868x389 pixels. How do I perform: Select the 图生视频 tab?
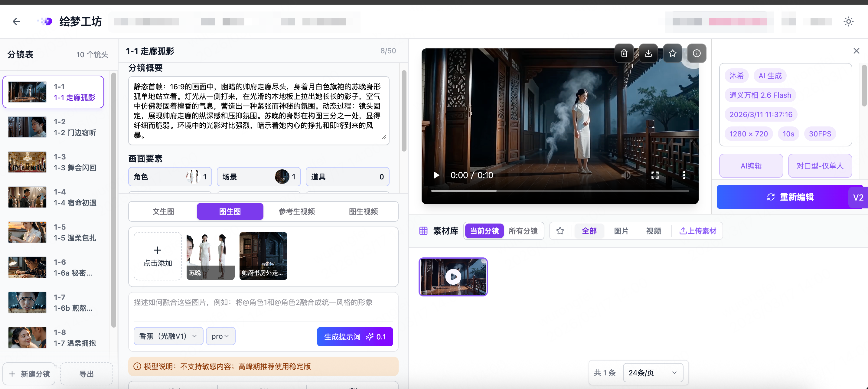coord(363,211)
